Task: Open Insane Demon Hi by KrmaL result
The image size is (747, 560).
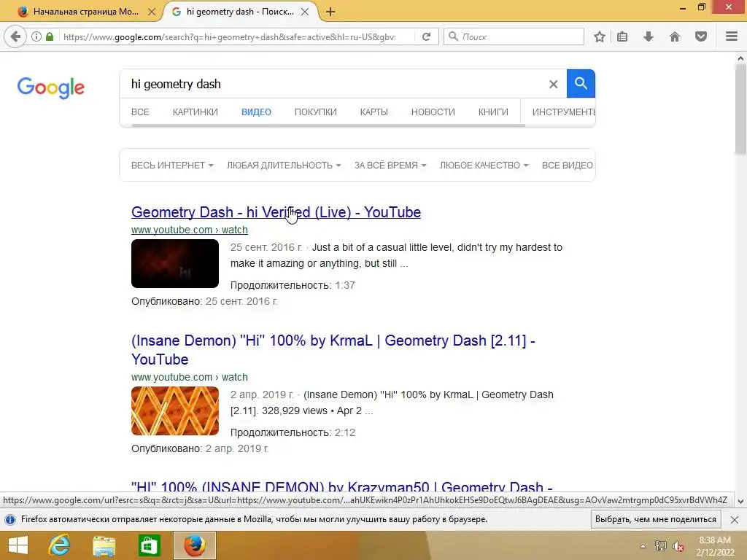Action: coord(333,349)
